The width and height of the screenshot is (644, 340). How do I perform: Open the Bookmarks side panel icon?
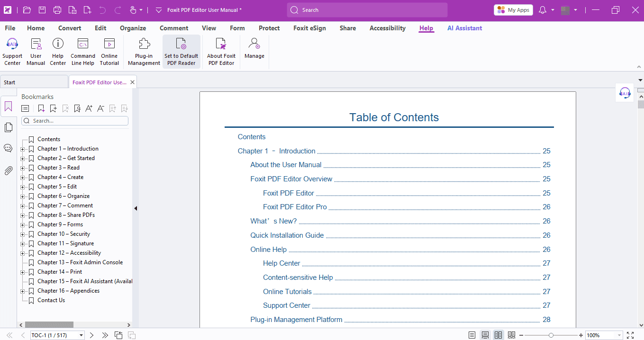[x=9, y=107]
